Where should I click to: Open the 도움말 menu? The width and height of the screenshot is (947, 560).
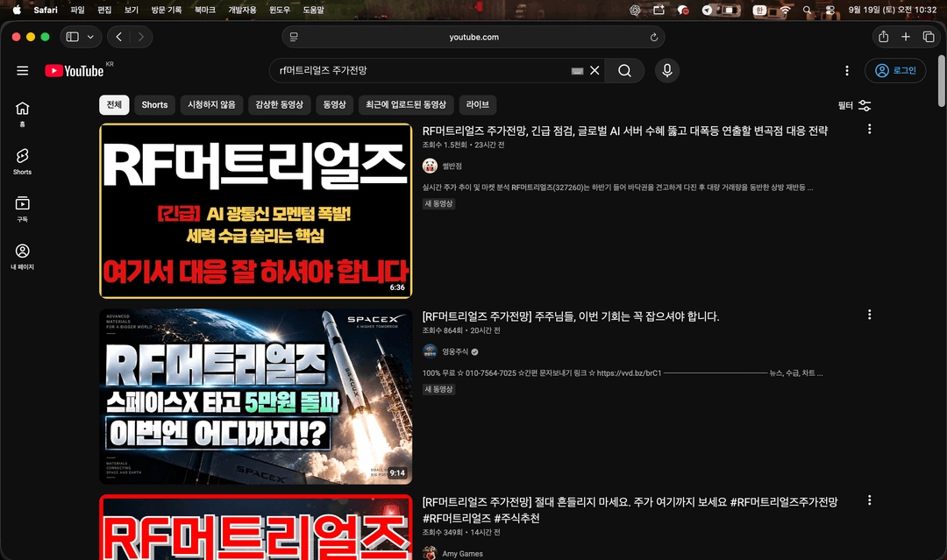pyautogui.click(x=313, y=10)
